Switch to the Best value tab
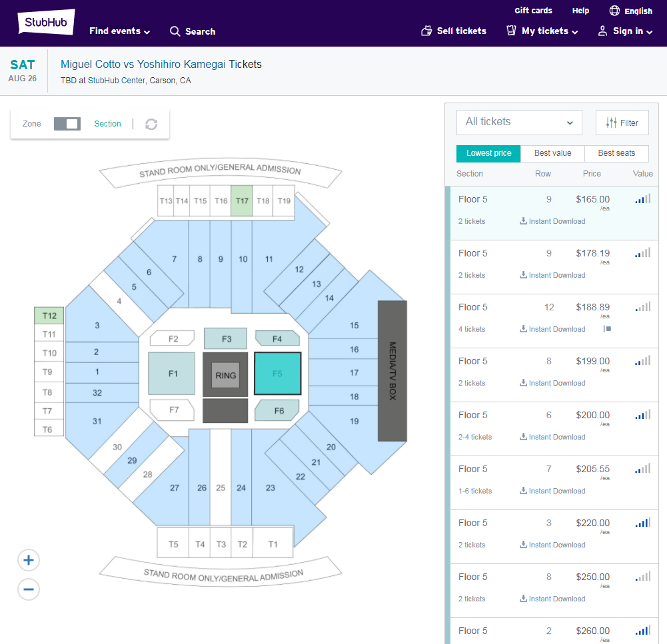 552,153
